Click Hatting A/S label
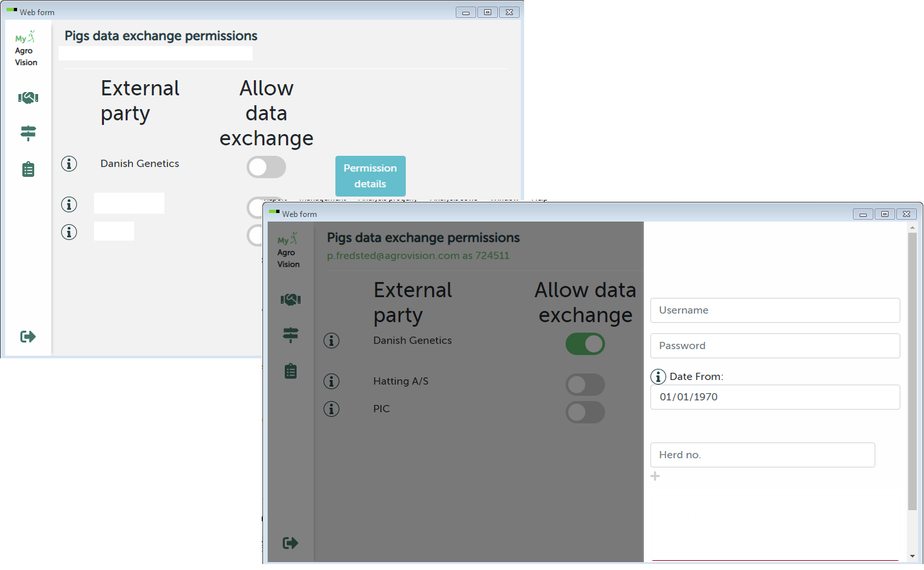Viewport: 924px width, 570px height. [401, 381]
